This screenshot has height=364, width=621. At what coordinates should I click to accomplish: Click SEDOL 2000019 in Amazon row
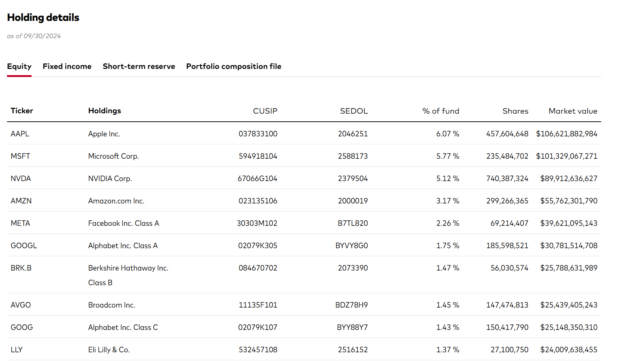tap(353, 201)
